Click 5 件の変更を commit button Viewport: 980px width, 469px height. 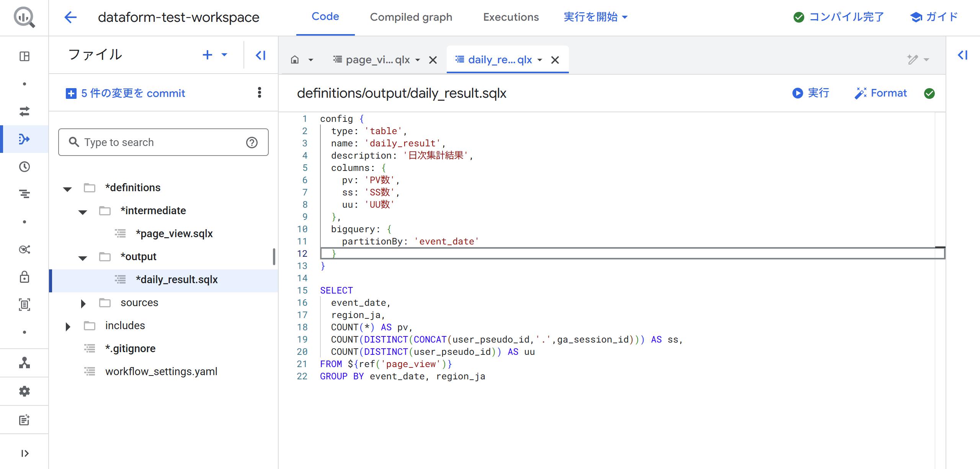point(126,93)
